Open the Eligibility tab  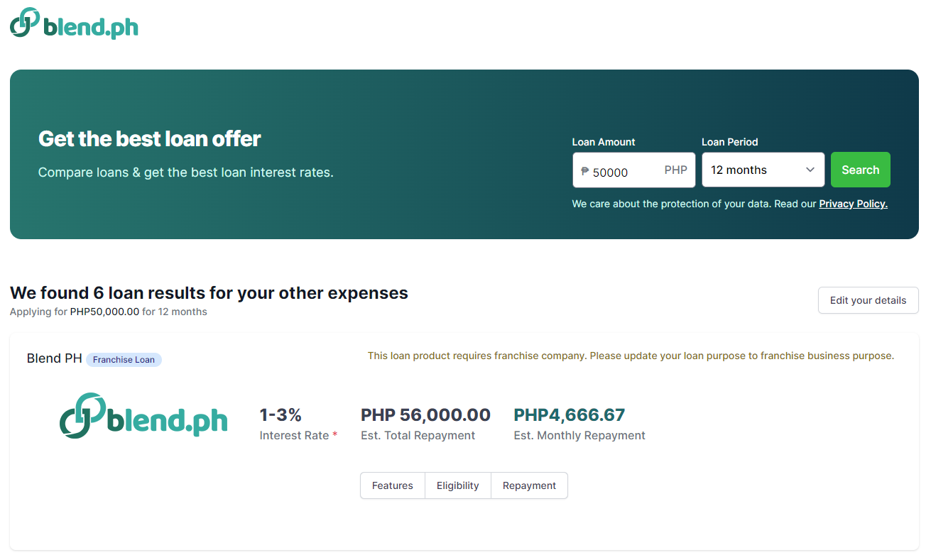point(457,485)
